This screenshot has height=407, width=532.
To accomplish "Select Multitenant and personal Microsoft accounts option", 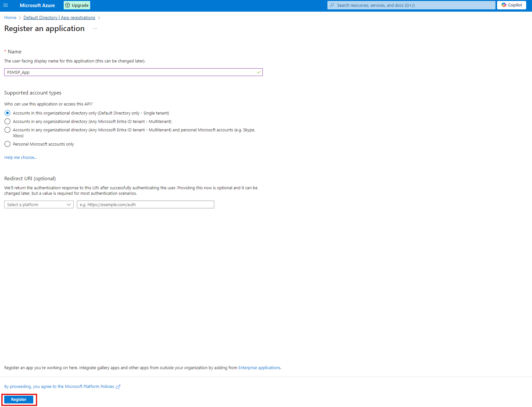I will 7,130.
